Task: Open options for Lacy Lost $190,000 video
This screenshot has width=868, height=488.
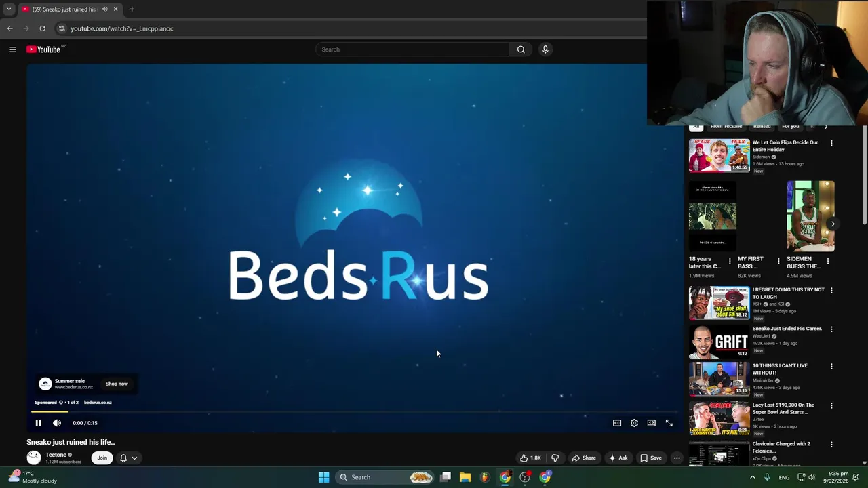Action: pos(831,405)
